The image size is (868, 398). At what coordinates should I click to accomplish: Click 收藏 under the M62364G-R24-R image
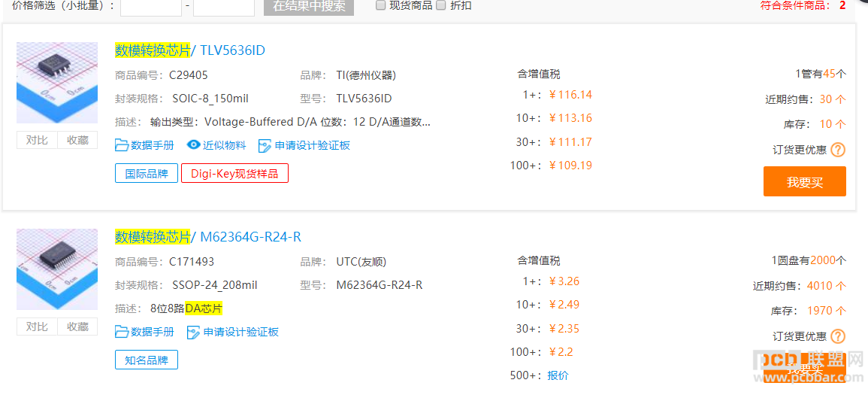coord(77,327)
